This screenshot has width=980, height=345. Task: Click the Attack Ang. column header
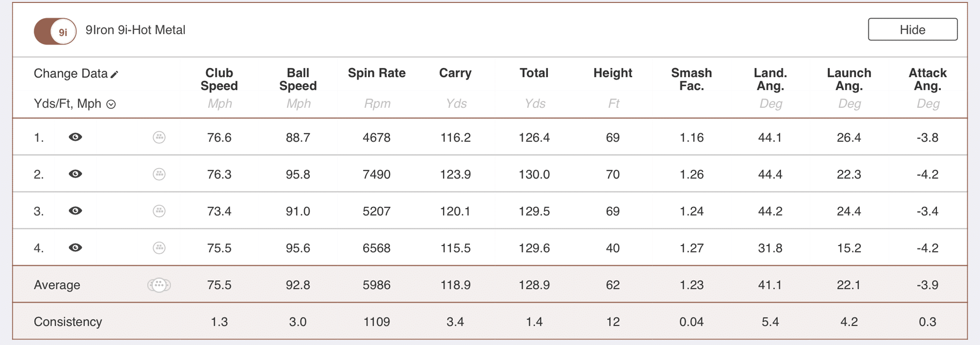coord(928,79)
